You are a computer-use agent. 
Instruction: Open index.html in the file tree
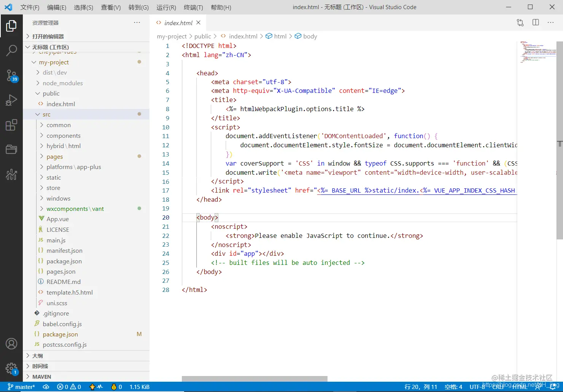[x=86, y=104]
